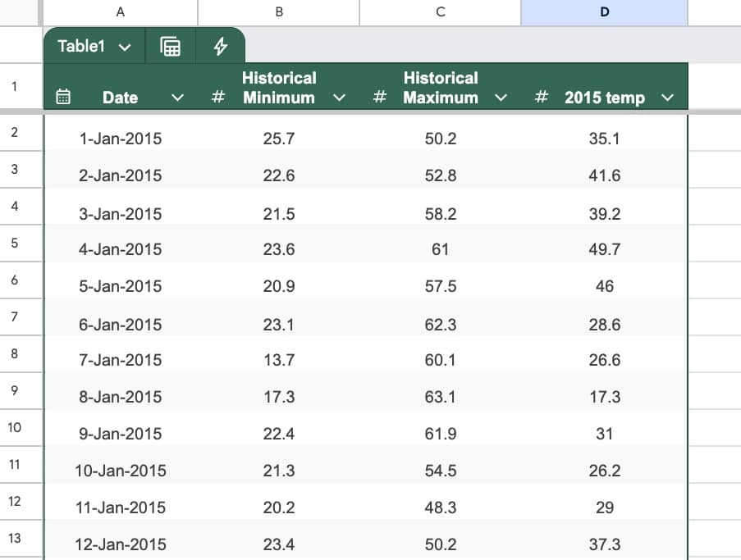Select row 7 header
Screen dimensions: 741x560
[x=15, y=316]
